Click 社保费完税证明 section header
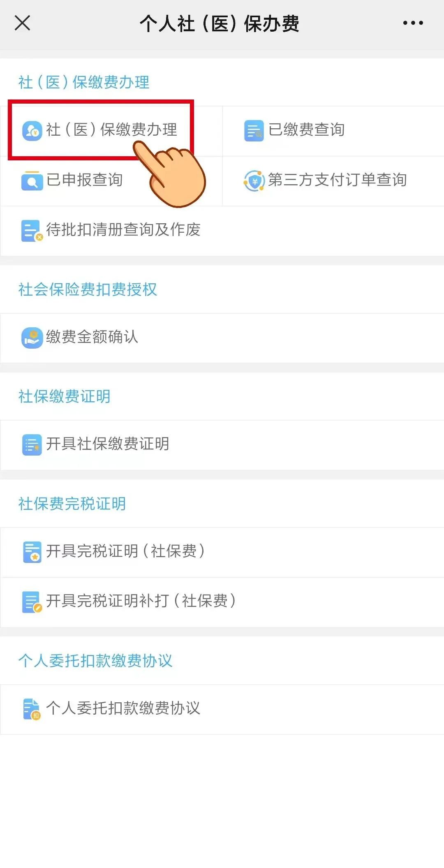Screen dimensions: 444x868 tap(72, 504)
